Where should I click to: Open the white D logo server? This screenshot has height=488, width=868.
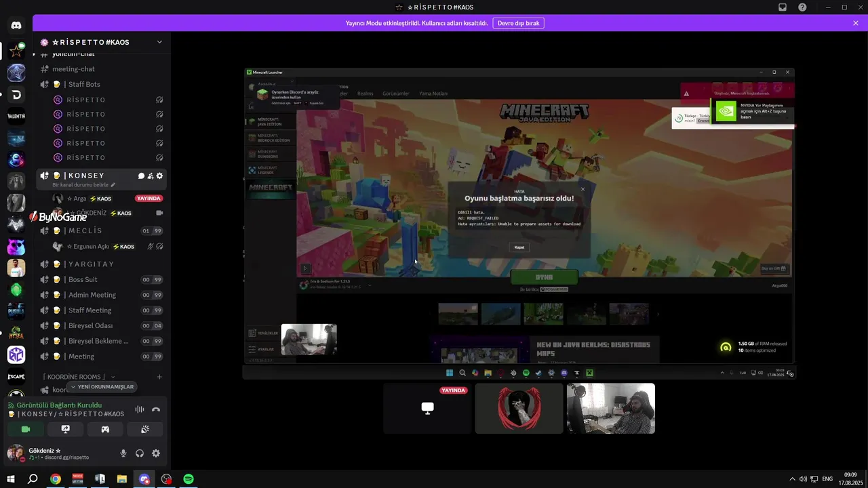click(x=16, y=94)
